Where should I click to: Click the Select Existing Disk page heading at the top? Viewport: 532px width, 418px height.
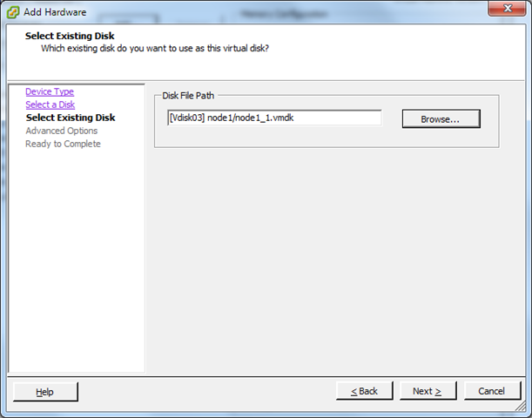pos(70,36)
